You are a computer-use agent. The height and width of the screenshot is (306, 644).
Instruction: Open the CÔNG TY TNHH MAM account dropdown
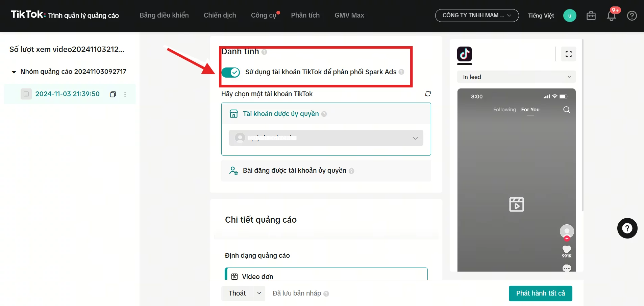pyautogui.click(x=477, y=16)
